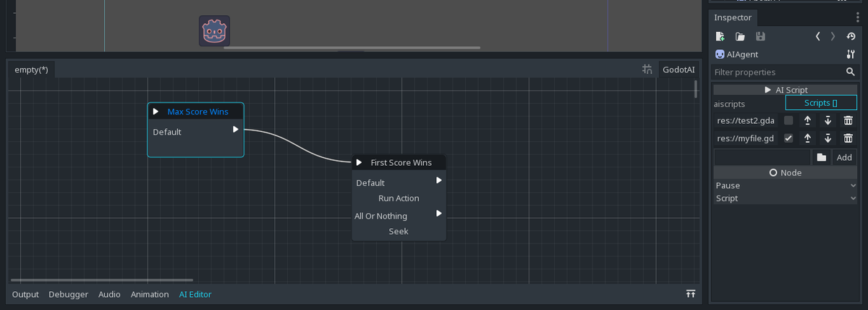Click the Add script button

pos(844,157)
